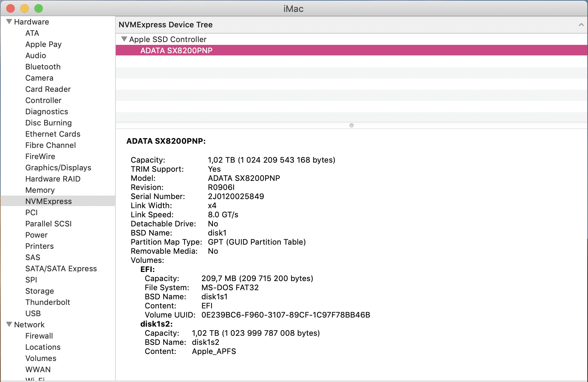Click the serial number 2J0120025849

coord(236,196)
